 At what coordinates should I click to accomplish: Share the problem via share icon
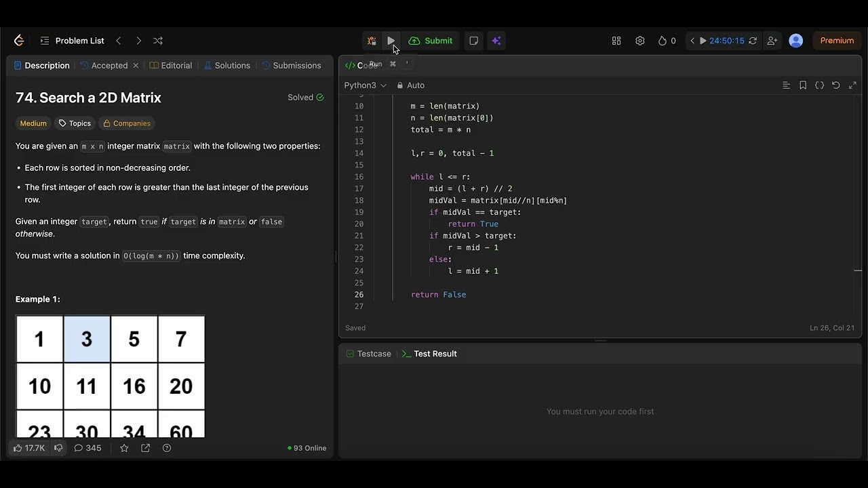pyautogui.click(x=145, y=448)
